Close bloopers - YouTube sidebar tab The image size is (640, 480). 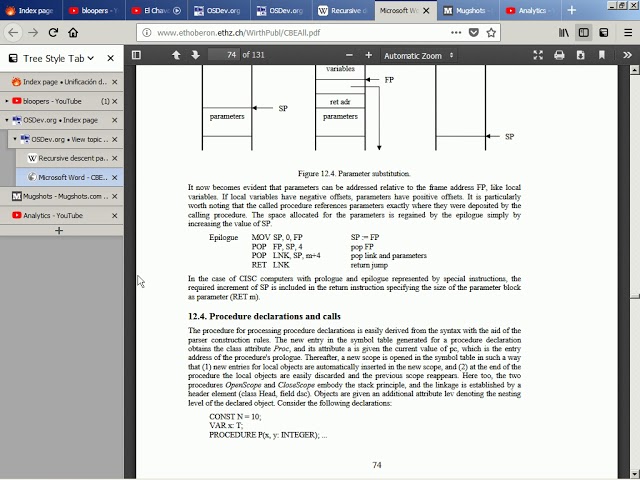pyautogui.click(x=115, y=101)
